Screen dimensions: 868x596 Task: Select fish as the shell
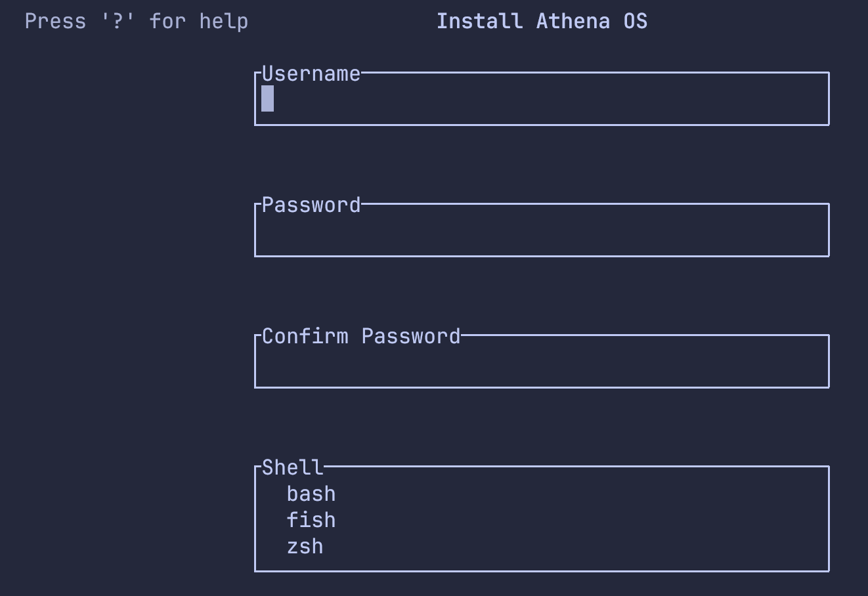pos(311,521)
